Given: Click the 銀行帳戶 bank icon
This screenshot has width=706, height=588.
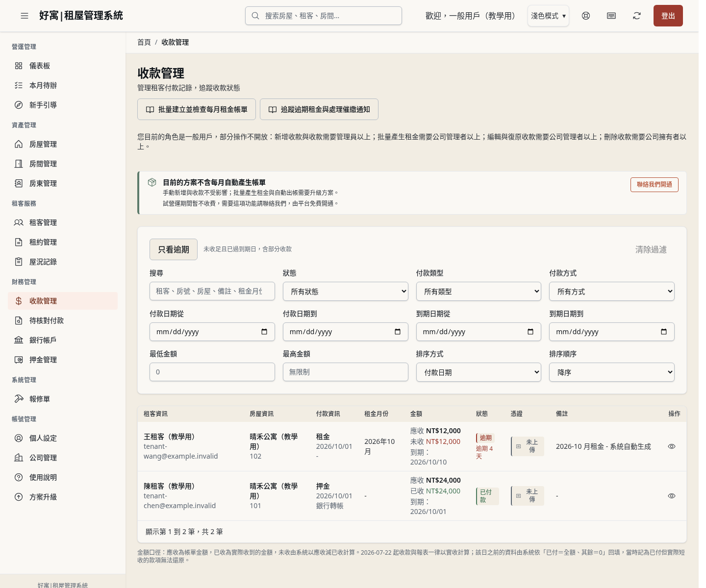Looking at the screenshot, I should point(19,340).
